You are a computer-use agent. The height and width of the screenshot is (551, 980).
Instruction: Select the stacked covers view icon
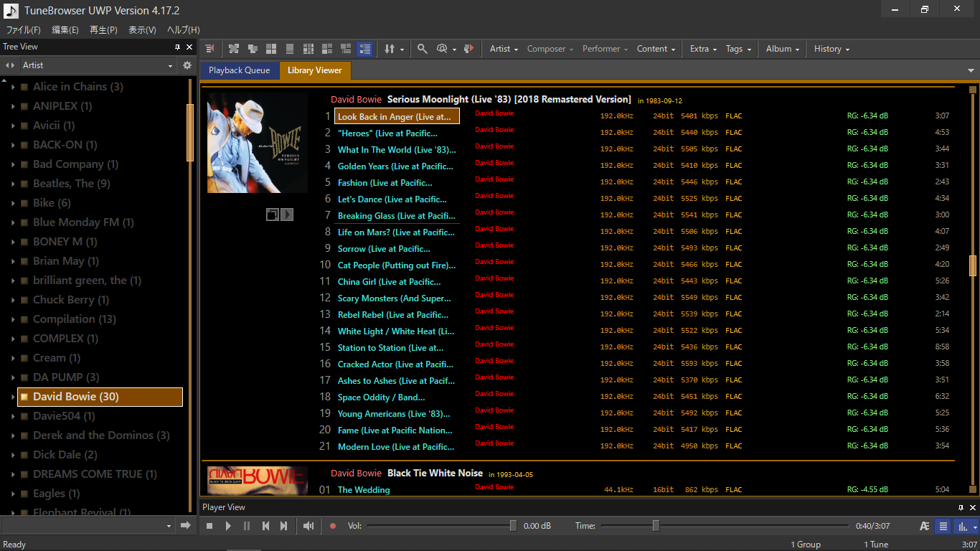253,49
